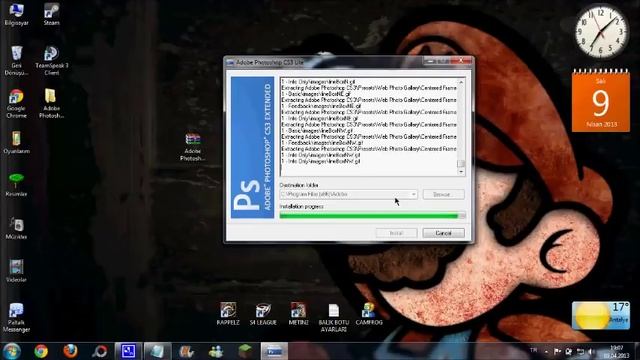Launch Chrome from the taskbar
This screenshot has height=360, width=640.
tap(41, 351)
